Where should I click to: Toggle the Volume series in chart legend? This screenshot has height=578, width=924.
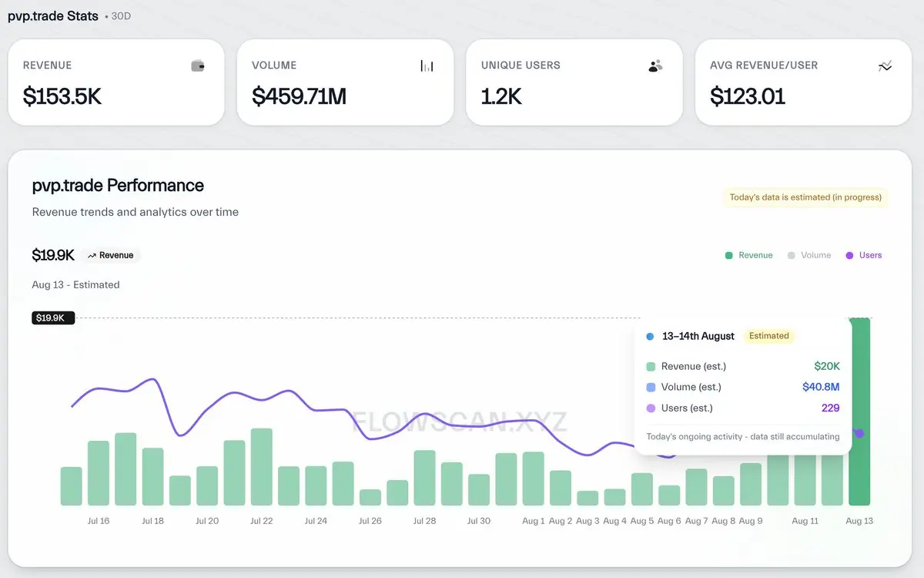pyautogui.click(x=808, y=255)
